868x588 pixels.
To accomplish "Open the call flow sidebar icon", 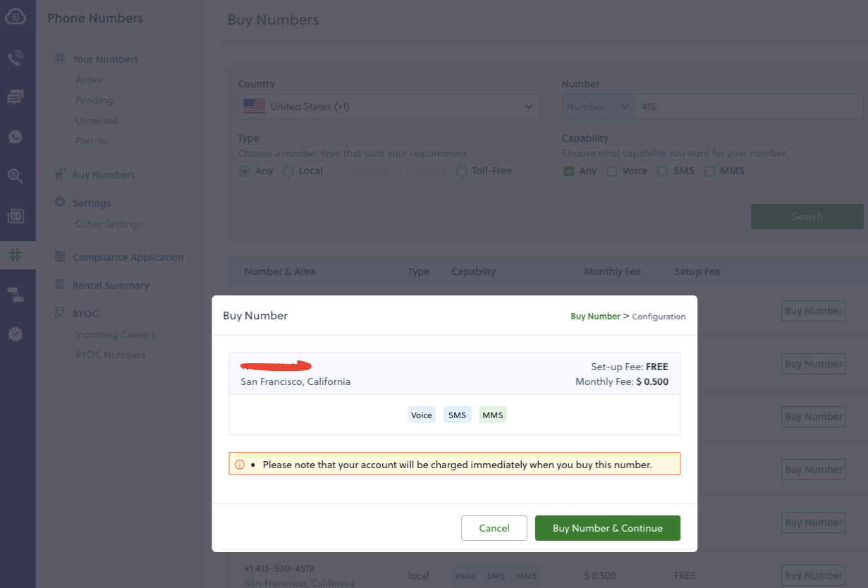I will click(x=16, y=294).
